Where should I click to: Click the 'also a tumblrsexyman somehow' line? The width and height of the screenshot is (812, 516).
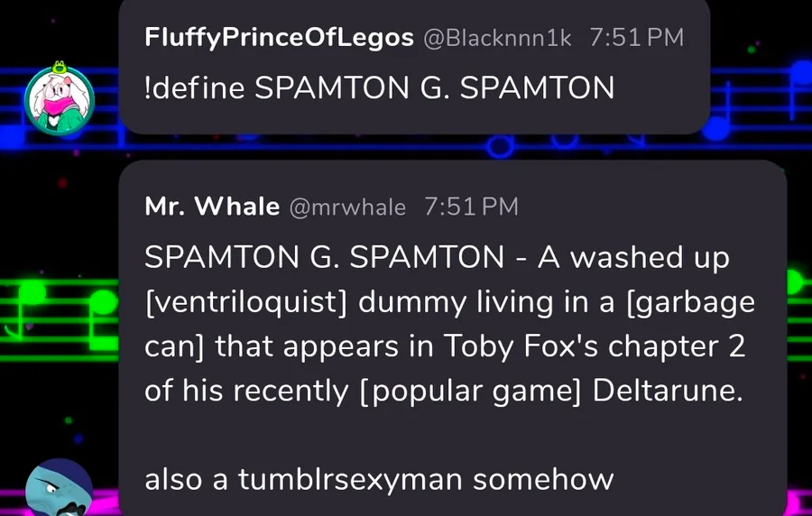[x=379, y=479]
